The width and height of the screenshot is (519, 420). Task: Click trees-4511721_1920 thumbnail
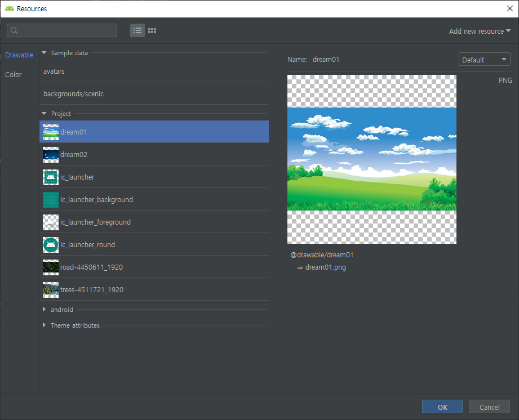(x=51, y=289)
